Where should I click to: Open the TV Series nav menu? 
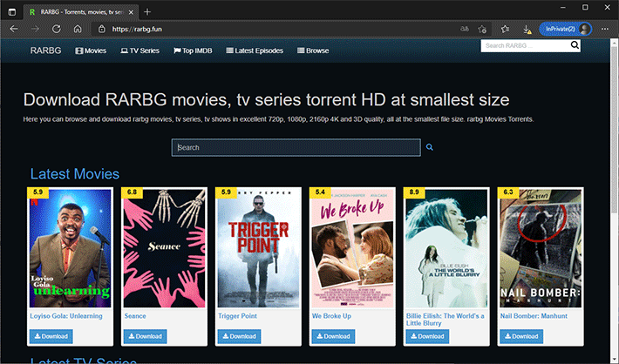[139, 51]
